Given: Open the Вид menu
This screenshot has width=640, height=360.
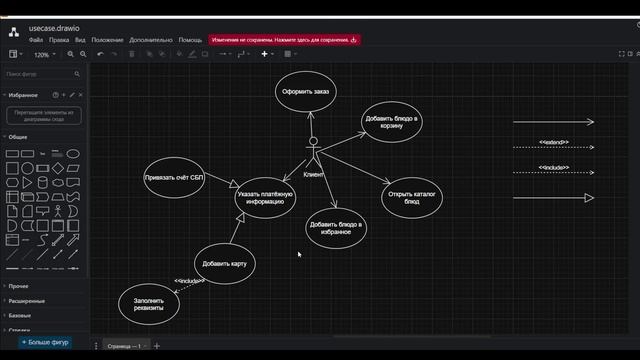Looking at the screenshot, I should pyautogui.click(x=80, y=40).
